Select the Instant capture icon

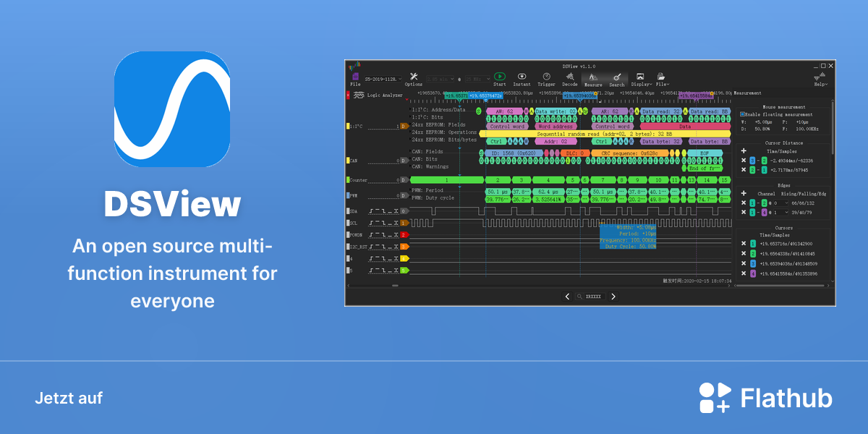pos(522,76)
